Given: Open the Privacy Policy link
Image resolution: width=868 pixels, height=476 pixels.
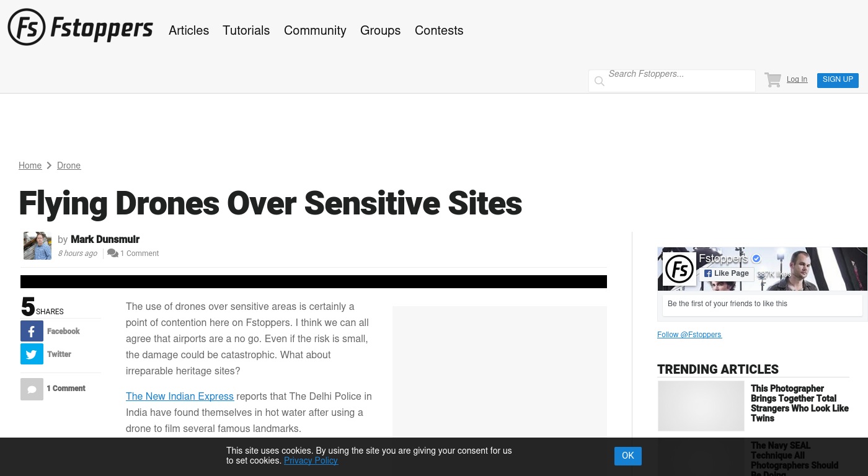Looking at the screenshot, I should tap(311, 461).
